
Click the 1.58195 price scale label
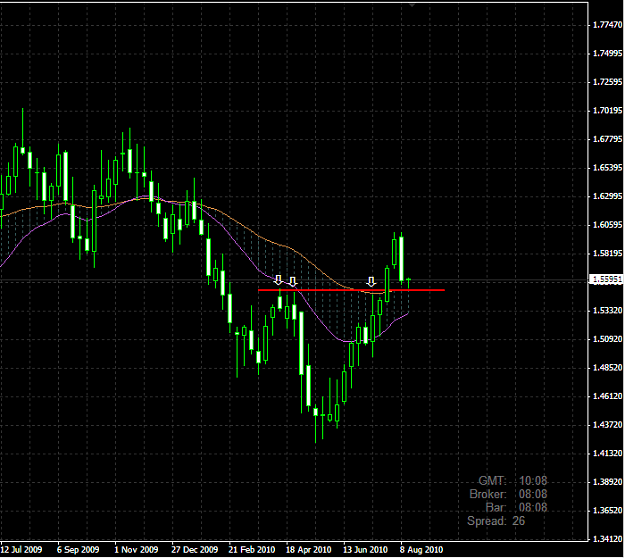click(607, 253)
